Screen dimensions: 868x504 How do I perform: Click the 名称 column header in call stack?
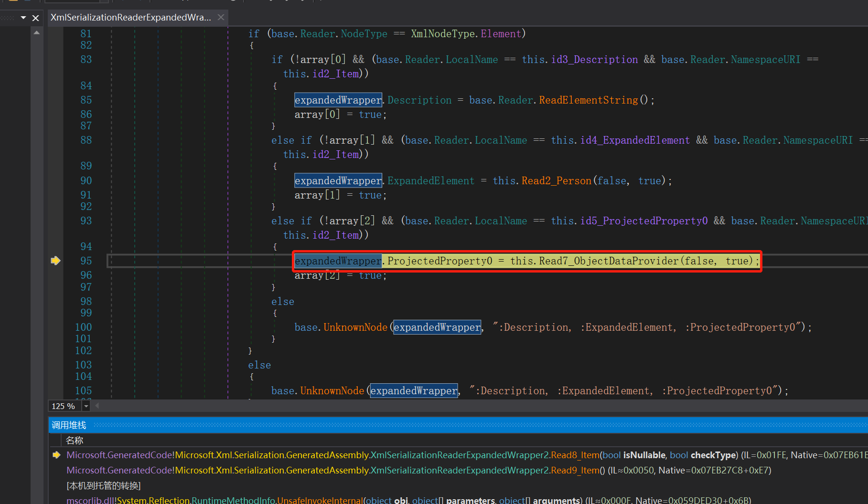click(75, 440)
